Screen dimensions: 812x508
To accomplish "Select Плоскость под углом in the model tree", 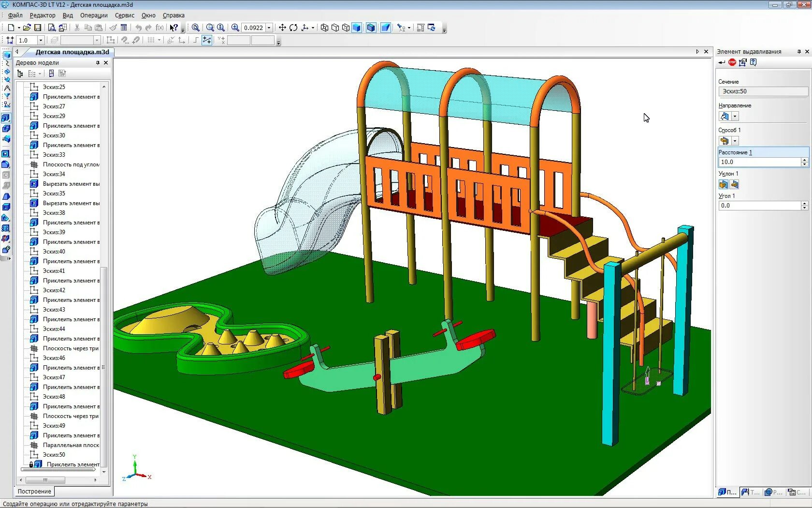I will pos(71,164).
